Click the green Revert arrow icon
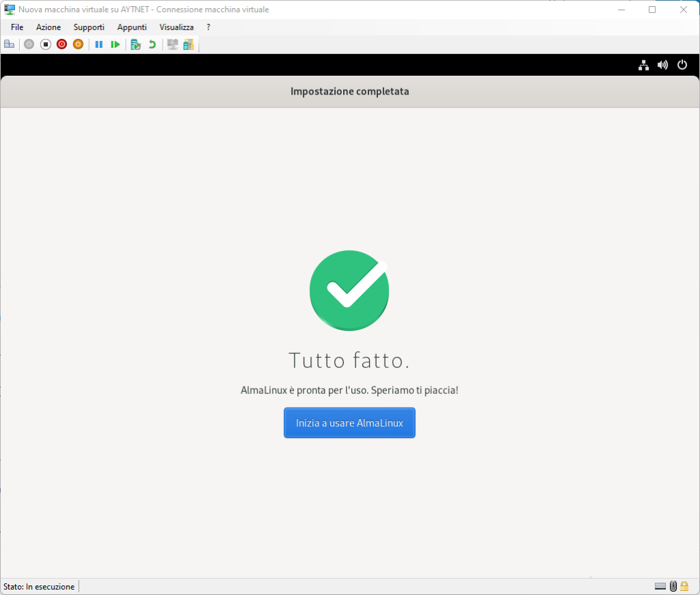 pyautogui.click(x=152, y=44)
